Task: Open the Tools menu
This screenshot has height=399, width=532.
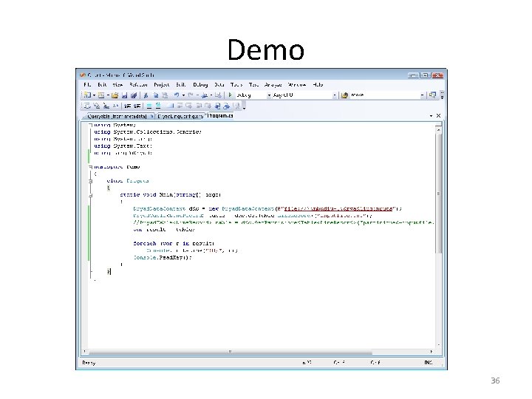Action: (236, 85)
